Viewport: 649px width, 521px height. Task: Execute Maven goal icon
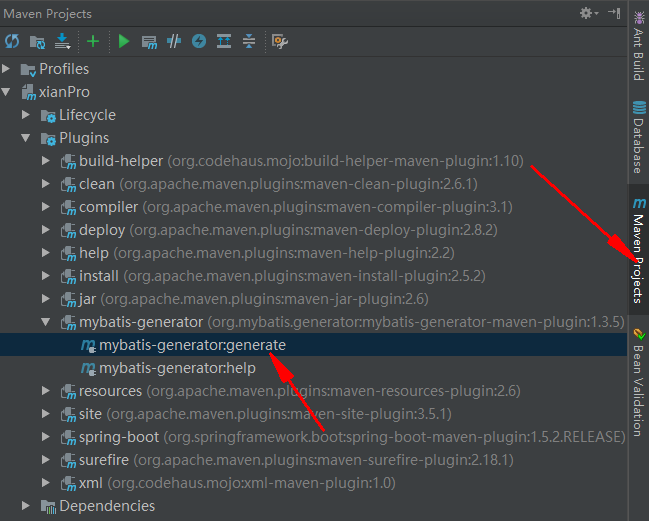click(x=149, y=42)
